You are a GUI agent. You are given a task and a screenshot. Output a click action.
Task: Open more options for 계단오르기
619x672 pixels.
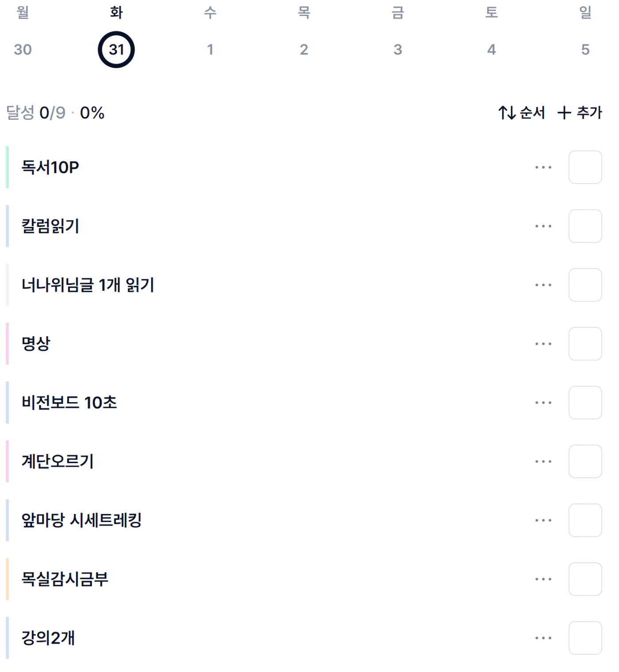543,461
